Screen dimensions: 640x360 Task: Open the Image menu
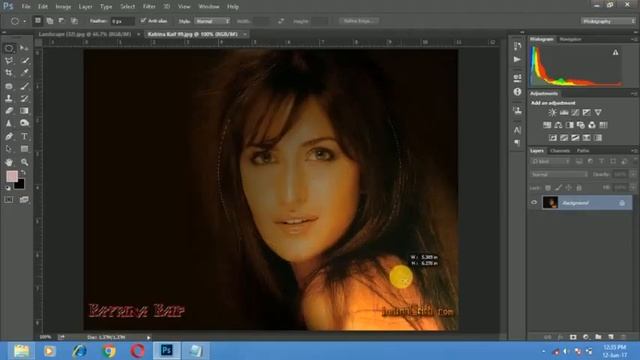click(x=63, y=7)
